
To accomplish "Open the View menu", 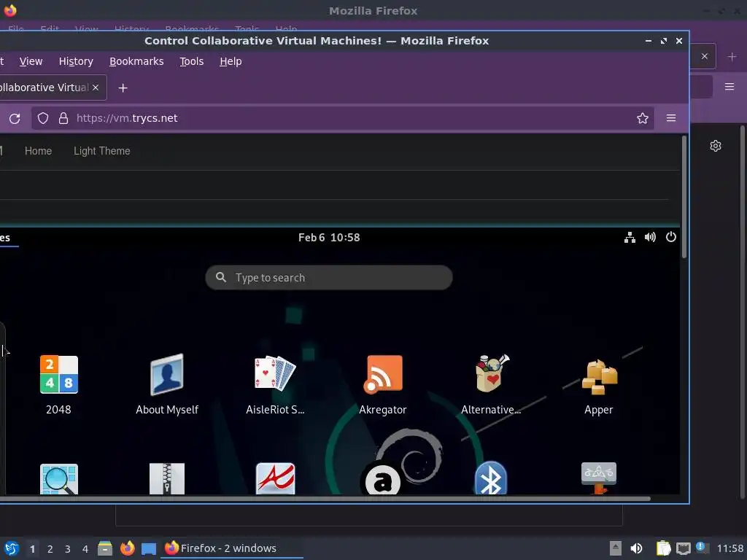I will pos(31,61).
